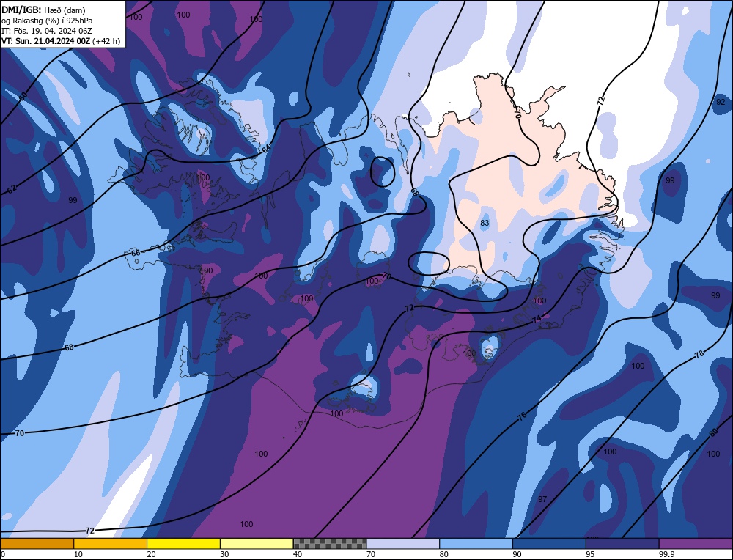This screenshot has height=560, width=733.
Task: Click the bright yellow 20–30 legend swatch
Action: tap(183, 543)
